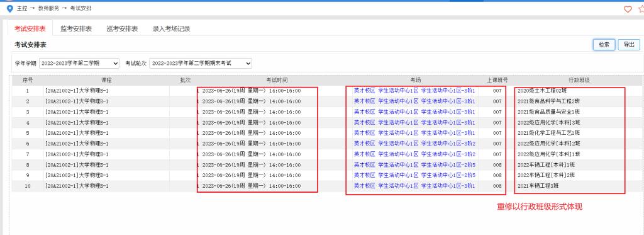Click the 导出 export button
Image resolution: width=644 pixels, height=235 pixels.
coord(628,45)
